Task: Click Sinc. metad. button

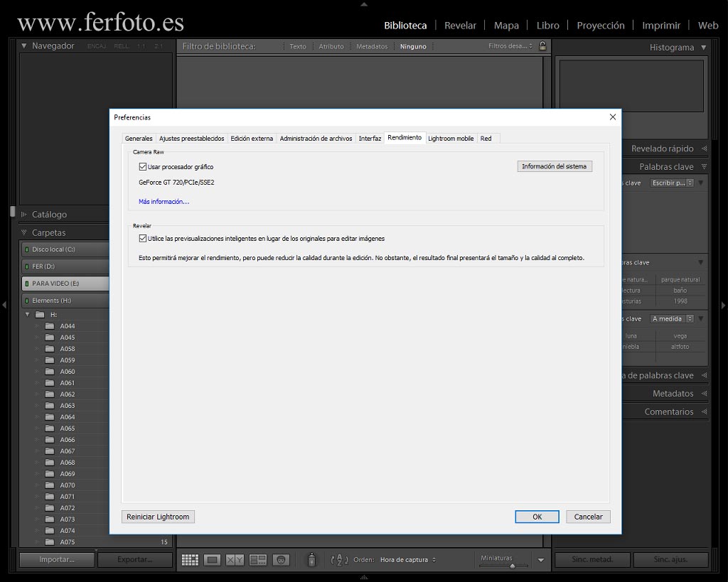Action: tap(592, 560)
